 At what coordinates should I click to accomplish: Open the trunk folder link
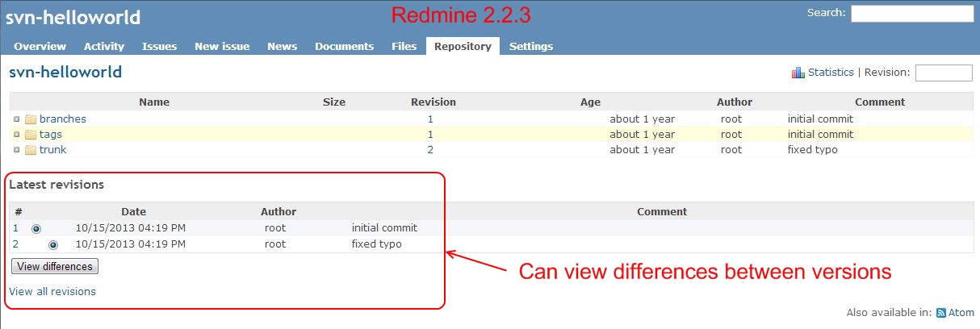pyautogui.click(x=53, y=150)
